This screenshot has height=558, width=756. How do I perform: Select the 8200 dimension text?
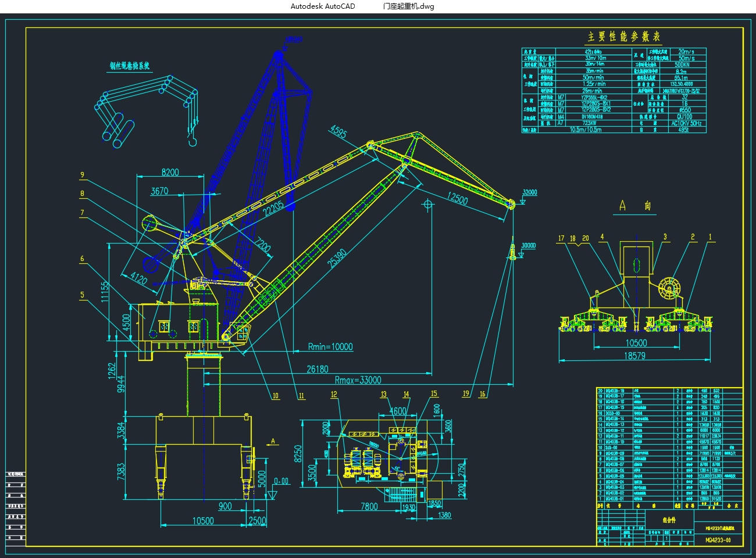[170, 172]
